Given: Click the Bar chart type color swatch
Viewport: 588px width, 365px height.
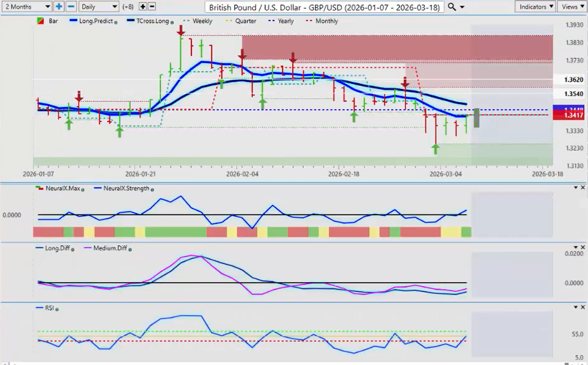Looking at the screenshot, I should click(40, 21).
